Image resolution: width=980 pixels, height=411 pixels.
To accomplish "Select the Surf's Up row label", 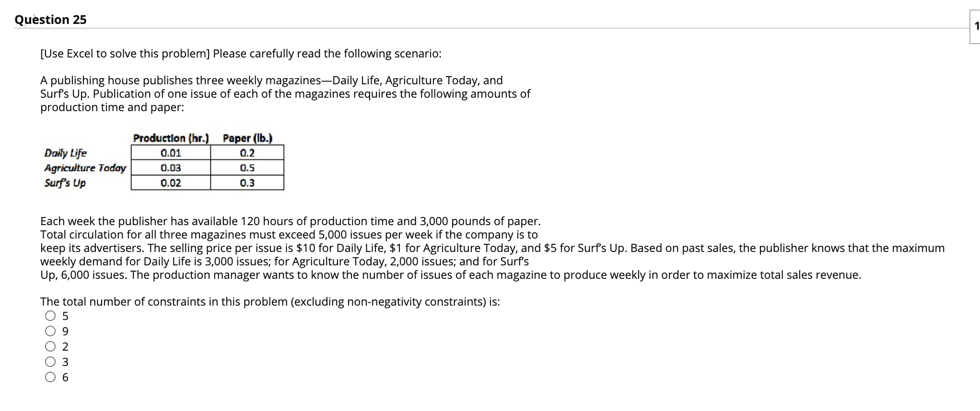I will point(65,183).
